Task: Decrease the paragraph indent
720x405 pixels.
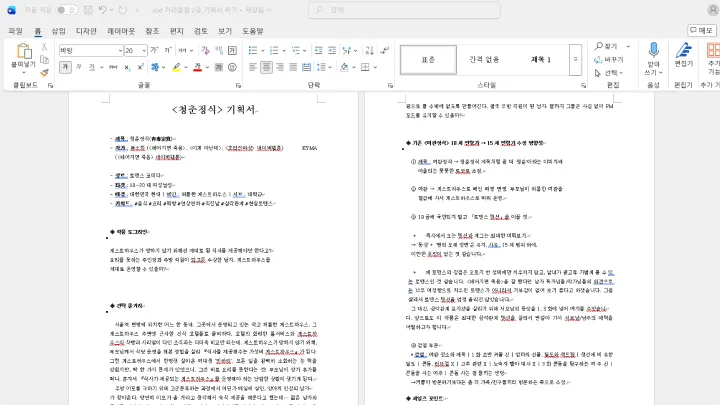Action: tap(318, 50)
